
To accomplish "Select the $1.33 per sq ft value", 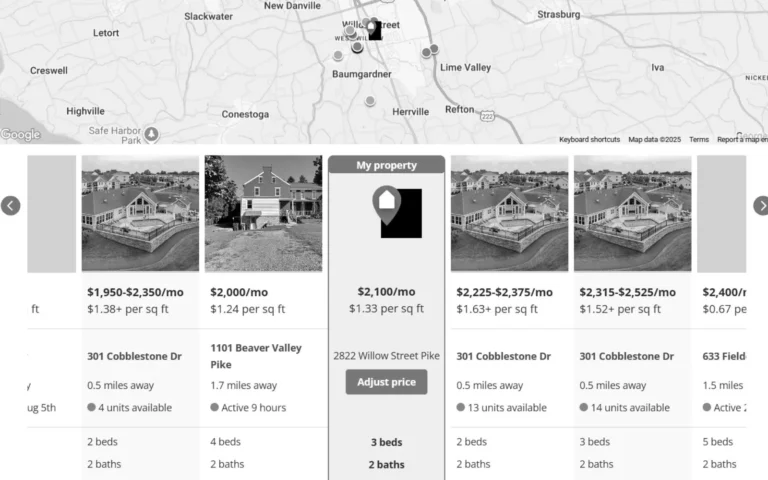I will [x=386, y=309].
